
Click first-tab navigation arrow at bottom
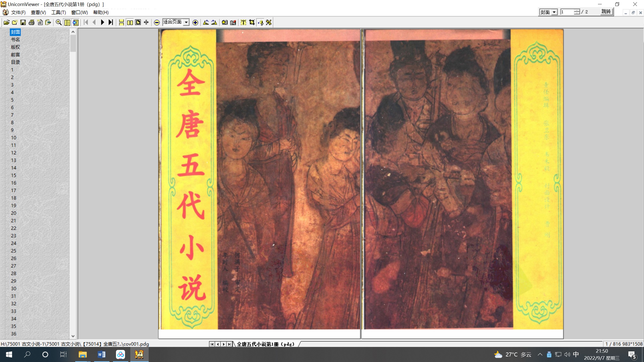click(x=212, y=344)
